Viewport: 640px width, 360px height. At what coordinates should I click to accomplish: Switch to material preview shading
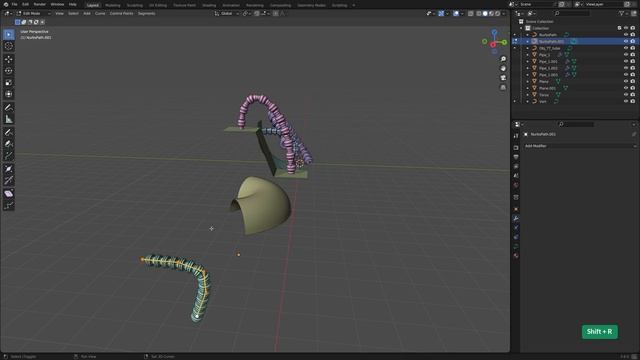491,13
